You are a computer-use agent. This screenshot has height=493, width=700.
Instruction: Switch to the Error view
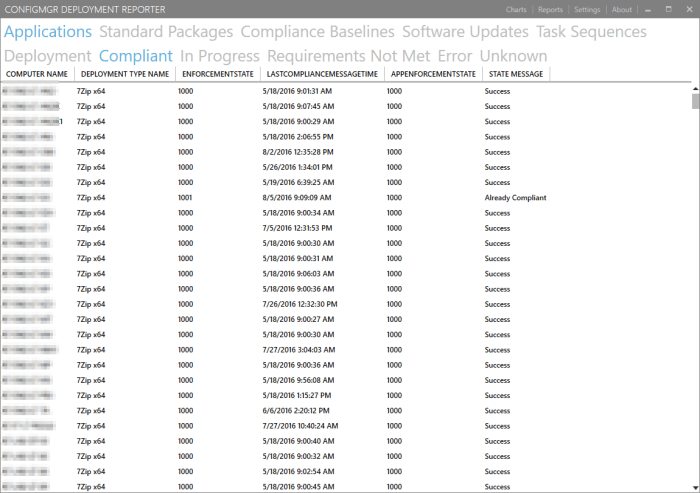tap(455, 56)
